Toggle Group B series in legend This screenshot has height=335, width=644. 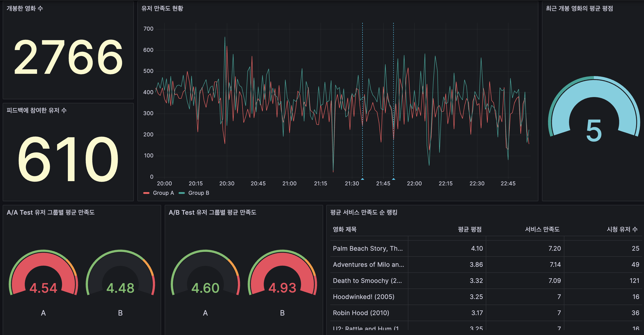pyautogui.click(x=198, y=193)
